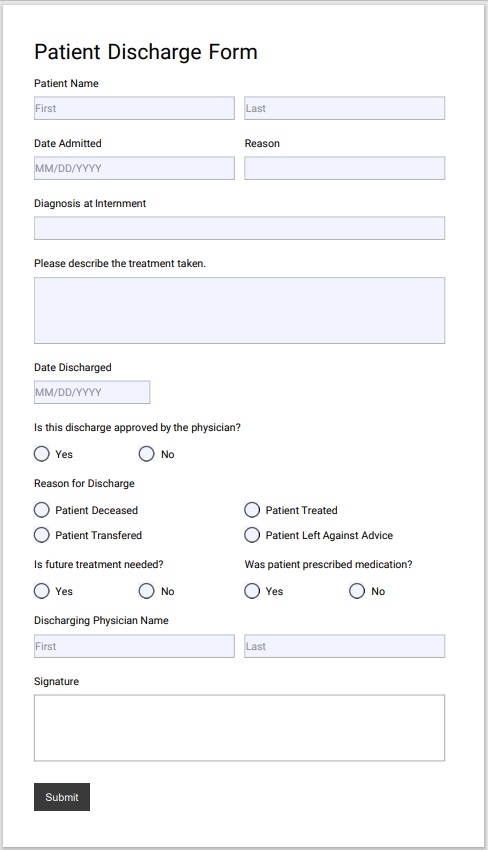
Task: Select Yes for future treatment needed
Action: click(x=42, y=591)
